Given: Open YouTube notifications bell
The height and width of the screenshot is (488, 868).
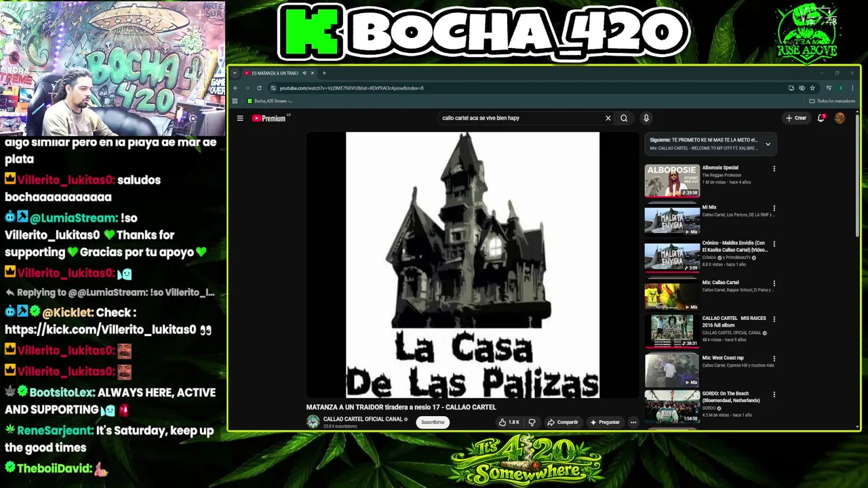Looking at the screenshot, I should pyautogui.click(x=821, y=118).
